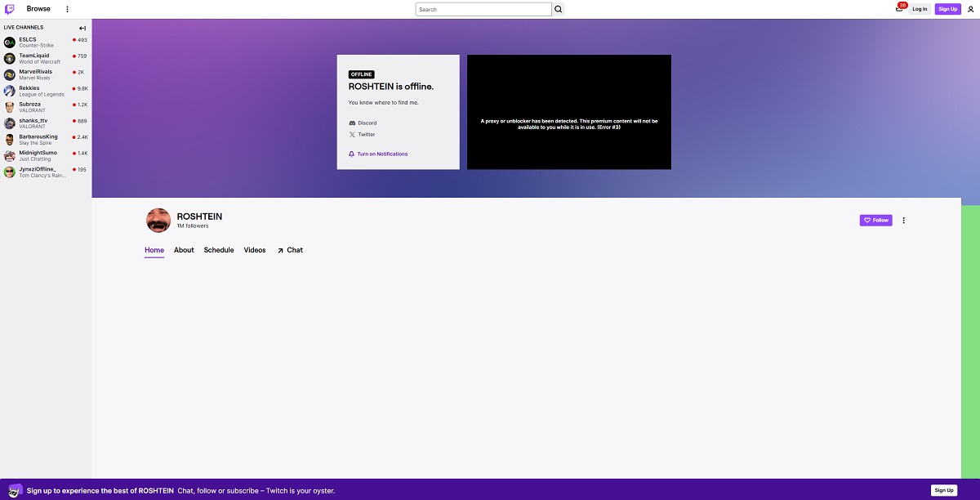Select BarbarousKing channel name
Viewport: 980px width, 500px height.
[x=38, y=136]
